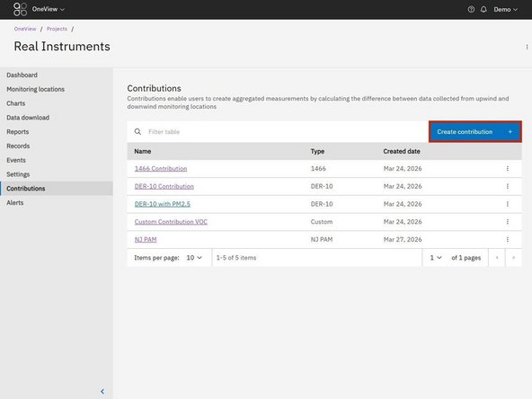Click the OneView logo icon

[x=20, y=9]
